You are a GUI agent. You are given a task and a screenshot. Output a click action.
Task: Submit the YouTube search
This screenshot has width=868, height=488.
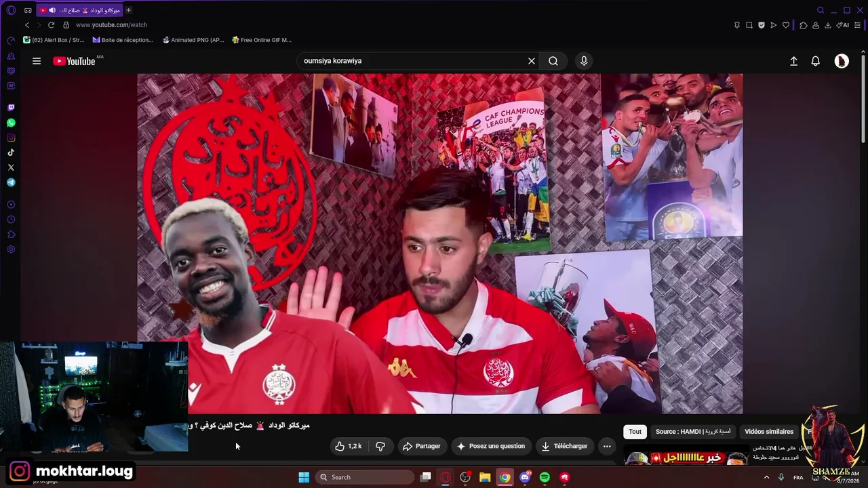(x=553, y=61)
